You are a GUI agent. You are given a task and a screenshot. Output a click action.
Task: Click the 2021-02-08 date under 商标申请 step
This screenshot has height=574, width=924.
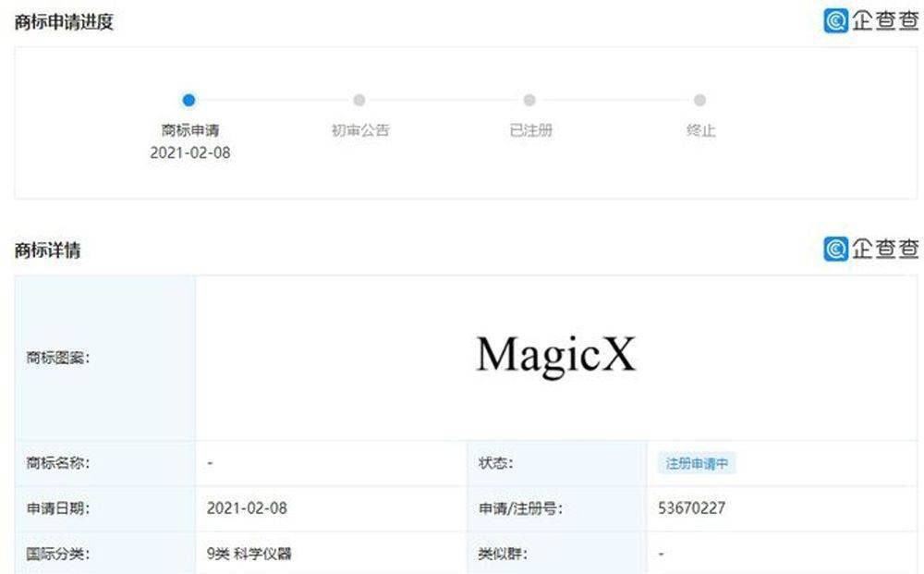pyautogui.click(x=189, y=153)
